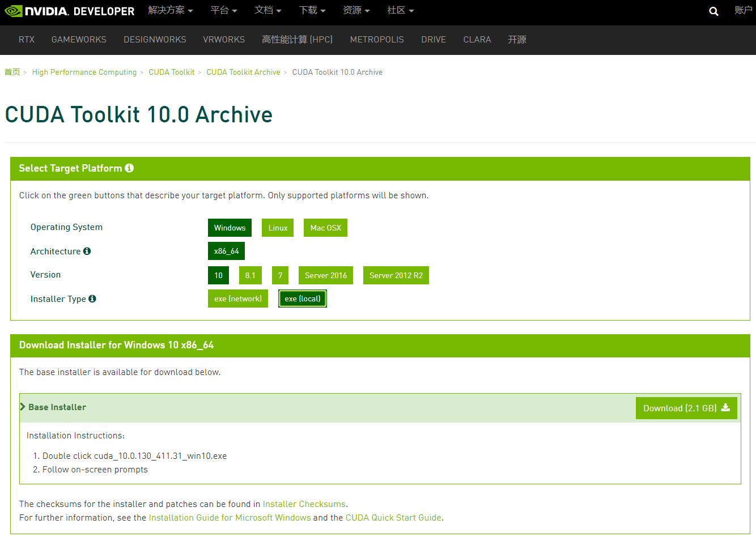
Task: Open the RTX nav item
Action: coord(27,40)
